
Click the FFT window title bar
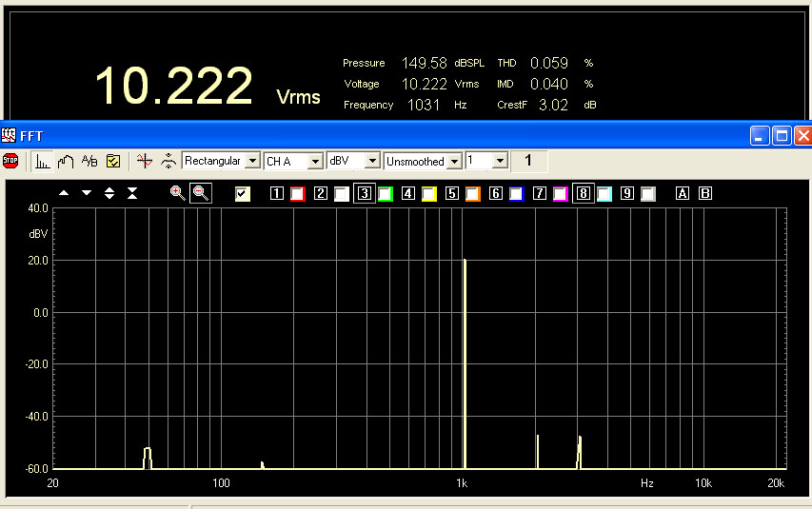(381, 135)
